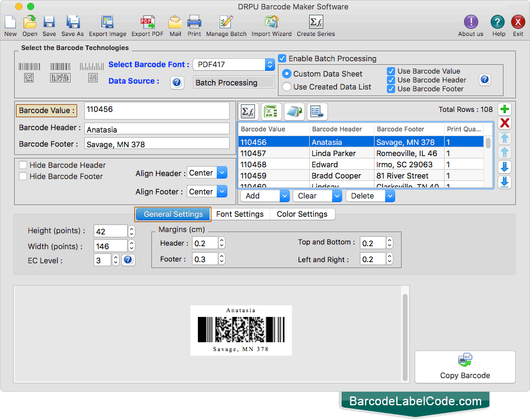Expand the Delete dropdown arrow
Image resolution: width=530 pixels, height=420 pixels.
coord(390,196)
